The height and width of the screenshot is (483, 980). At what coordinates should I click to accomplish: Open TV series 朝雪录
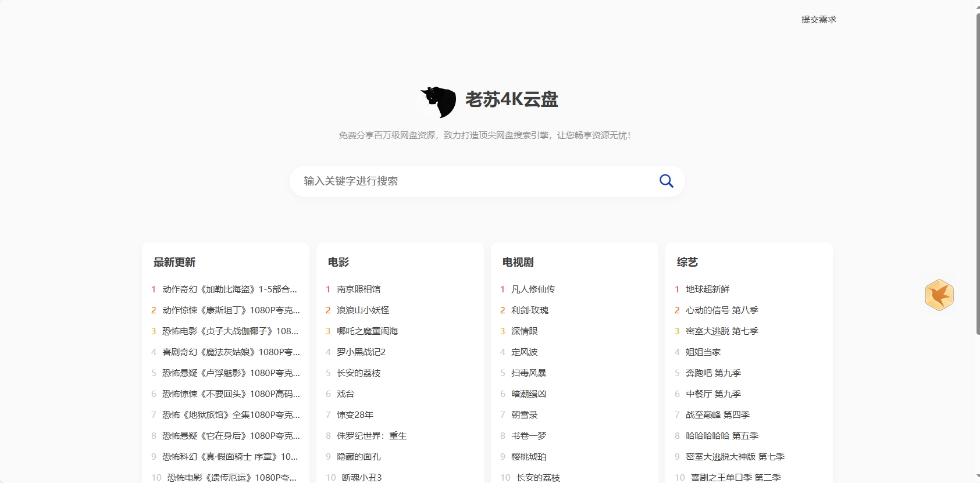[525, 414]
